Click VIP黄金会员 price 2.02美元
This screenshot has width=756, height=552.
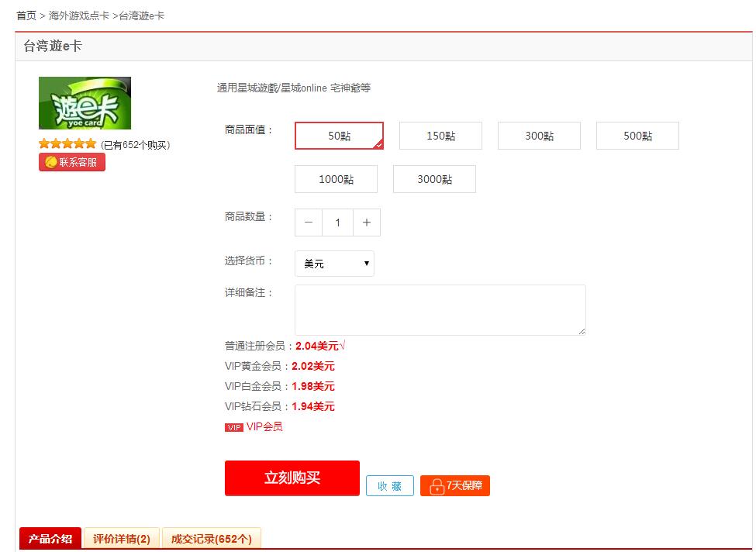(313, 366)
